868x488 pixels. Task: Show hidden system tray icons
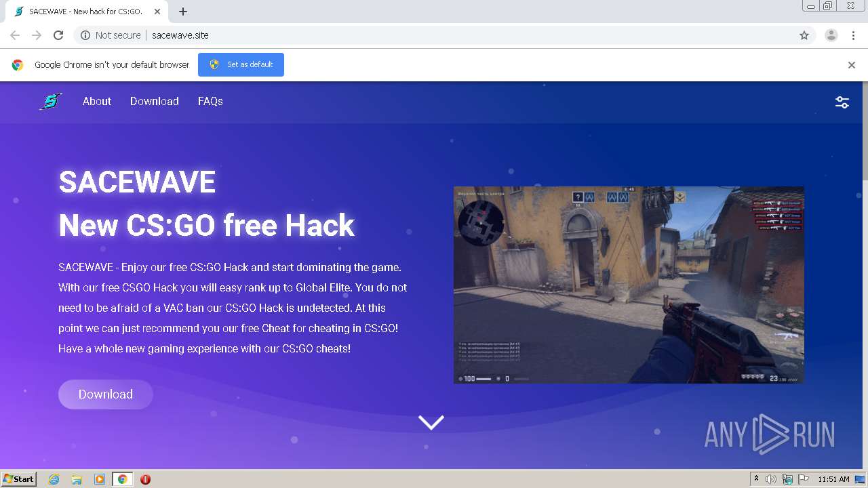click(756, 479)
